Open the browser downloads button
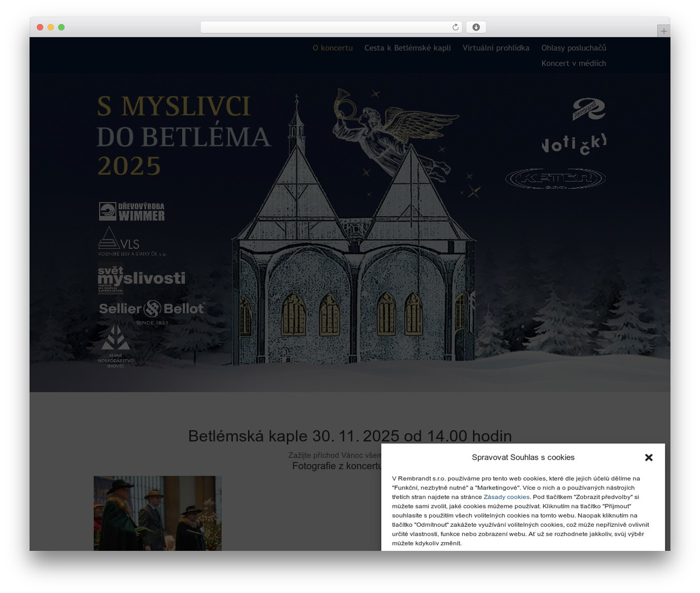Screen dimensions: 700x593 [476, 27]
